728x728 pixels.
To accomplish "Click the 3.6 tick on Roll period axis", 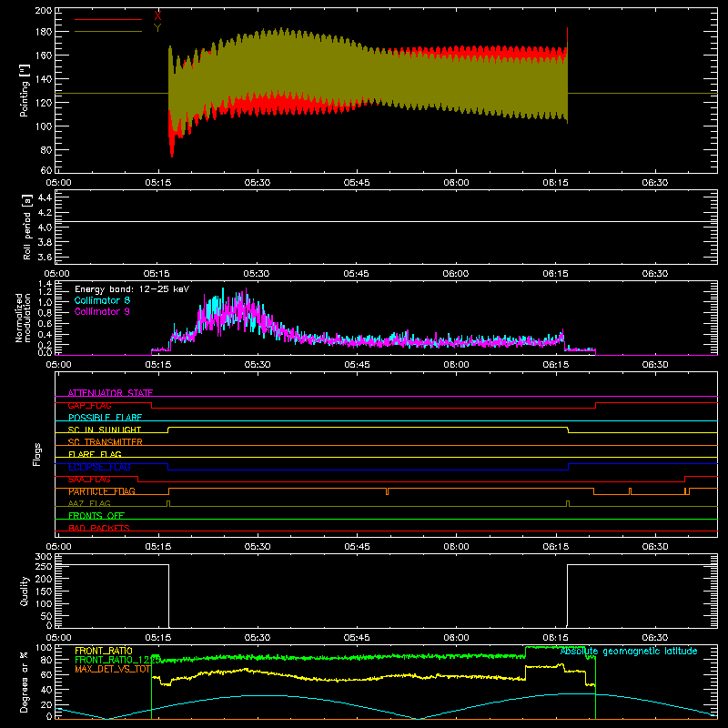I will [x=45, y=257].
